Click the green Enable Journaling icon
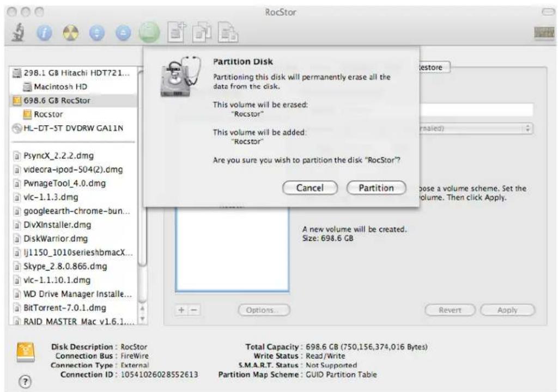Viewport: 558px width, 392px height. (x=149, y=33)
